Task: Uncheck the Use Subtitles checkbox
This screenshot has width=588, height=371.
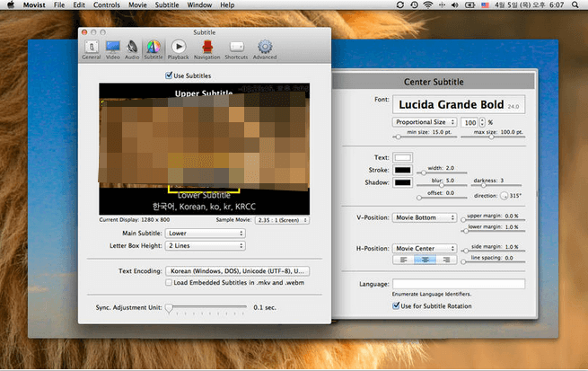Action: point(170,75)
